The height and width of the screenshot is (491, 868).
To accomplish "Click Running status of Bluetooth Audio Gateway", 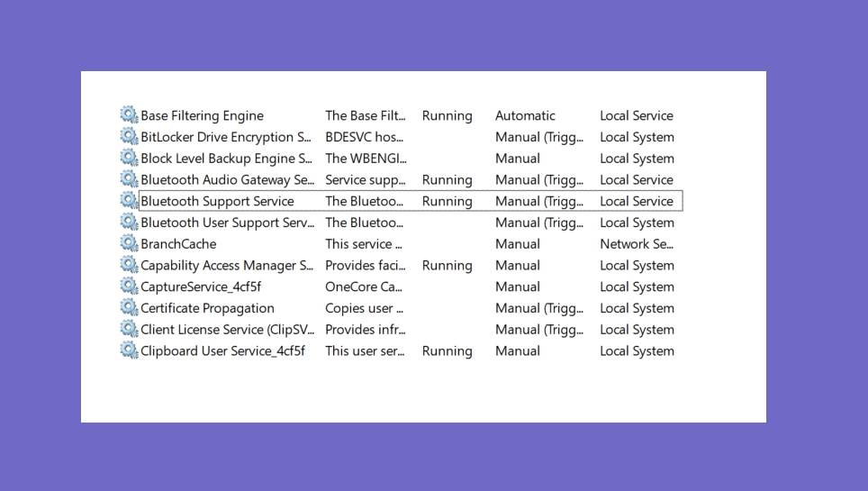I will 448,179.
